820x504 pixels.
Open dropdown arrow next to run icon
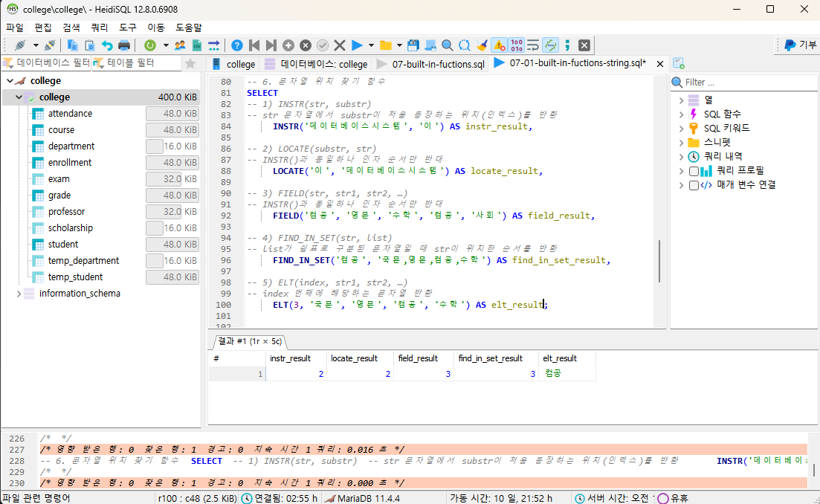371,45
